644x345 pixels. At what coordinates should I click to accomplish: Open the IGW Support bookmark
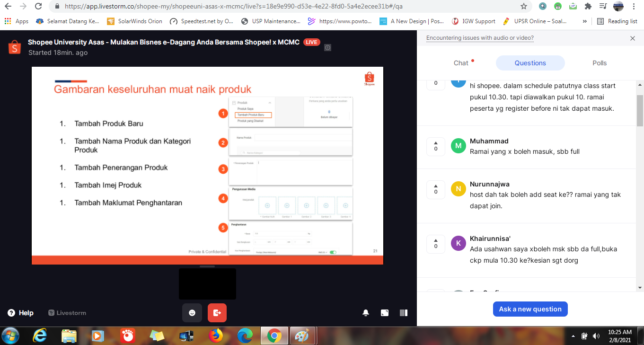click(474, 21)
